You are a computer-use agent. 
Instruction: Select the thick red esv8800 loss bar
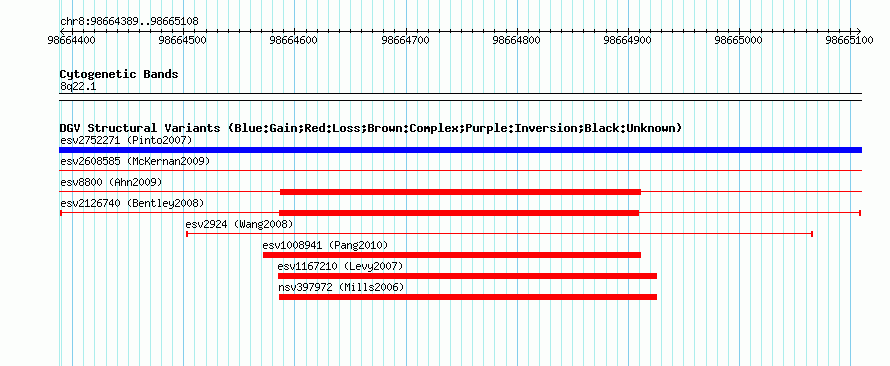coord(460,192)
